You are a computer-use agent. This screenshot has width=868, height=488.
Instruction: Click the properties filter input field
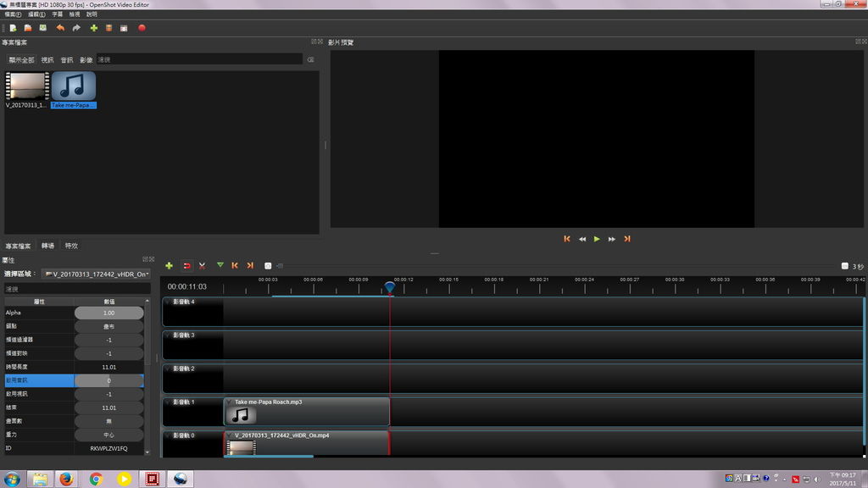[x=77, y=289]
